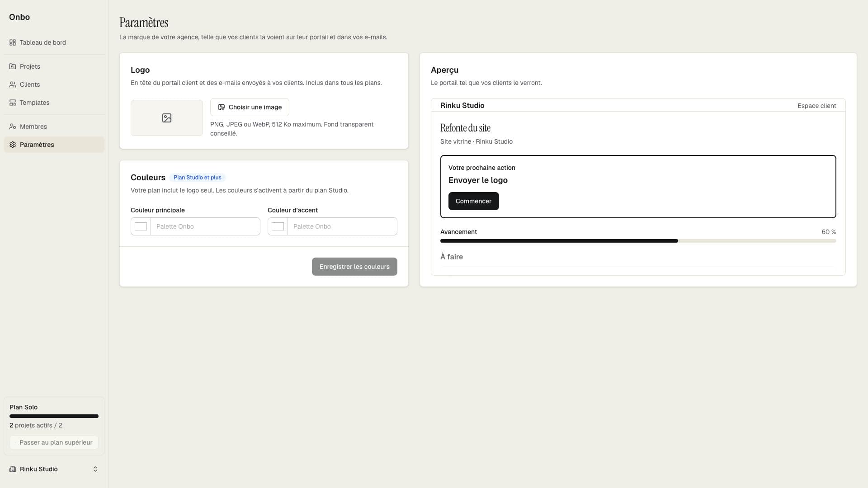Click the Rinku Studio building icon
The width and height of the screenshot is (868, 488).
(x=13, y=469)
